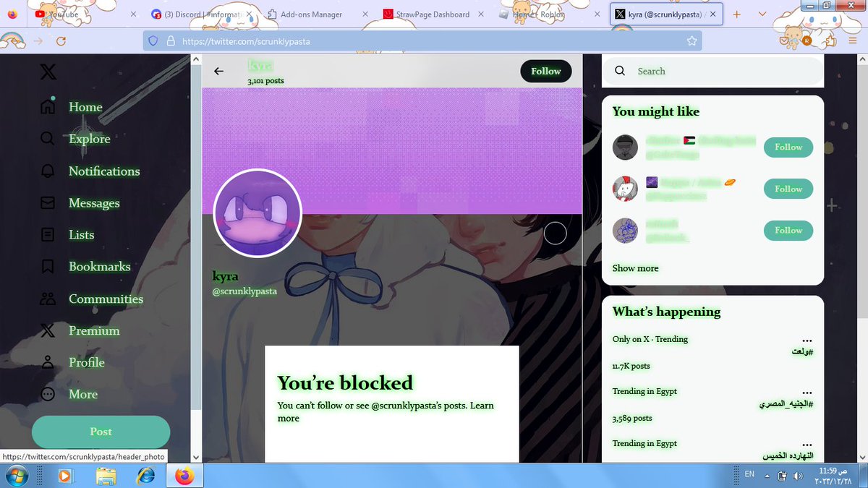The height and width of the screenshot is (488, 868).
Task: Open the EN language selector in taskbar
Action: tap(749, 475)
